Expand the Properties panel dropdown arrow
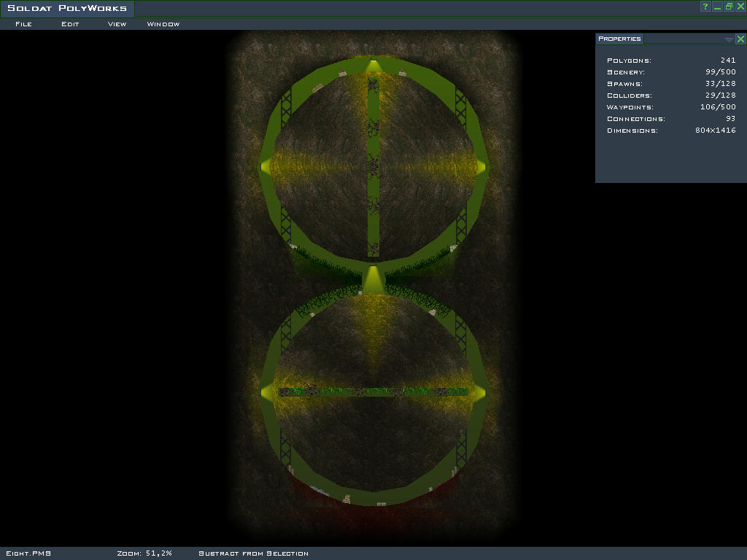The width and height of the screenshot is (747, 560). (729, 39)
